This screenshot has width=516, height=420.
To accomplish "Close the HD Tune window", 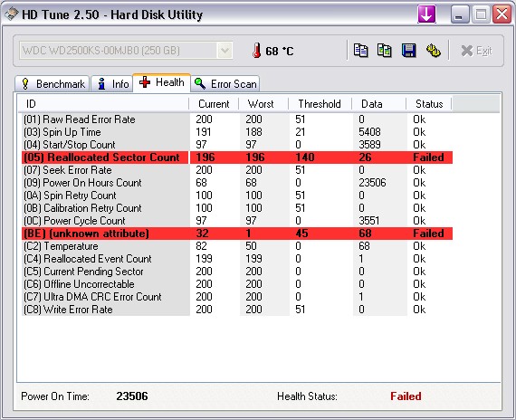I will pyautogui.click(x=502, y=14).
